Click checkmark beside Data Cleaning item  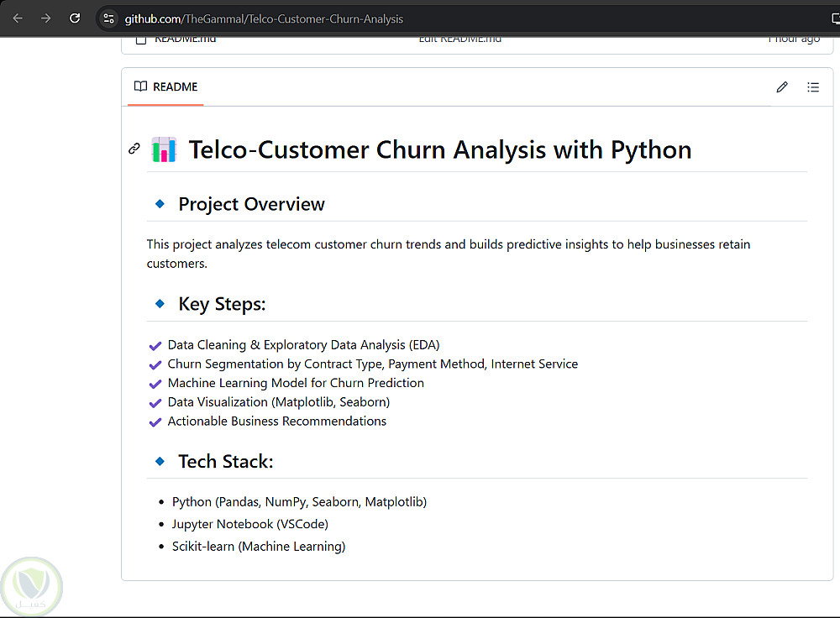155,346
